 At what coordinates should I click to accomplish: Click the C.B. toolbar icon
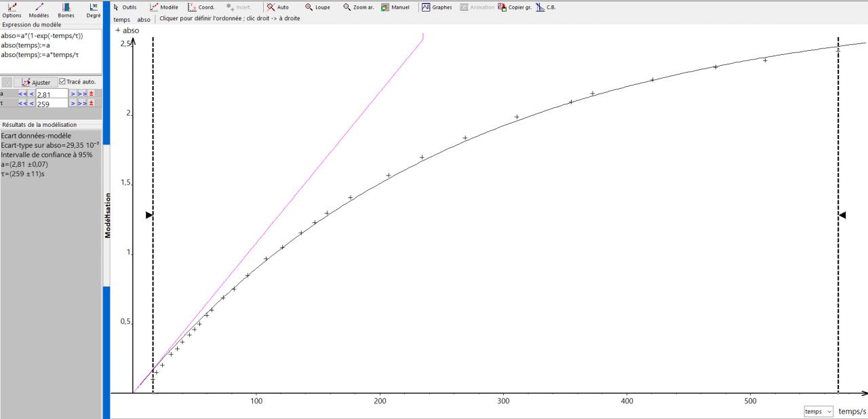(x=546, y=7)
